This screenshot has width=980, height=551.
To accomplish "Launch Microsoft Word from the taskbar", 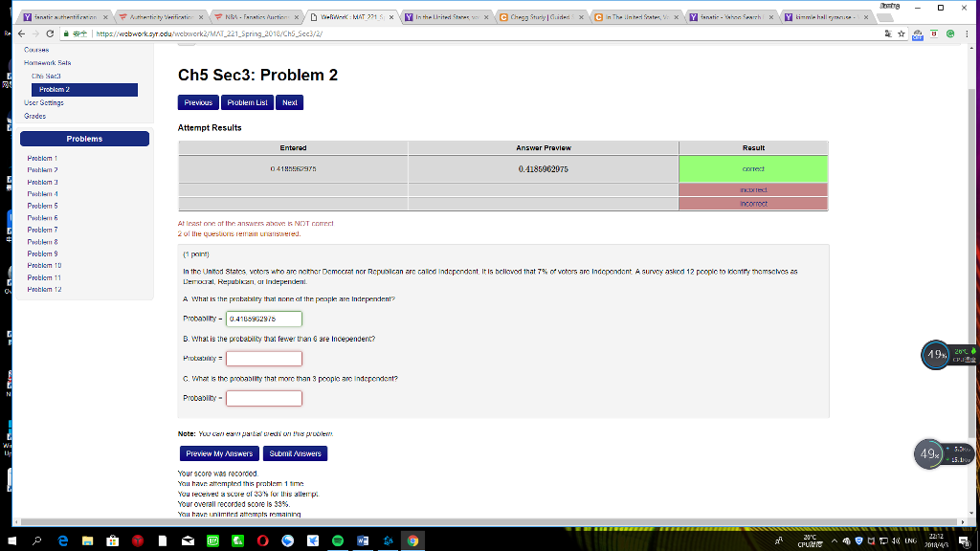I will (363, 540).
